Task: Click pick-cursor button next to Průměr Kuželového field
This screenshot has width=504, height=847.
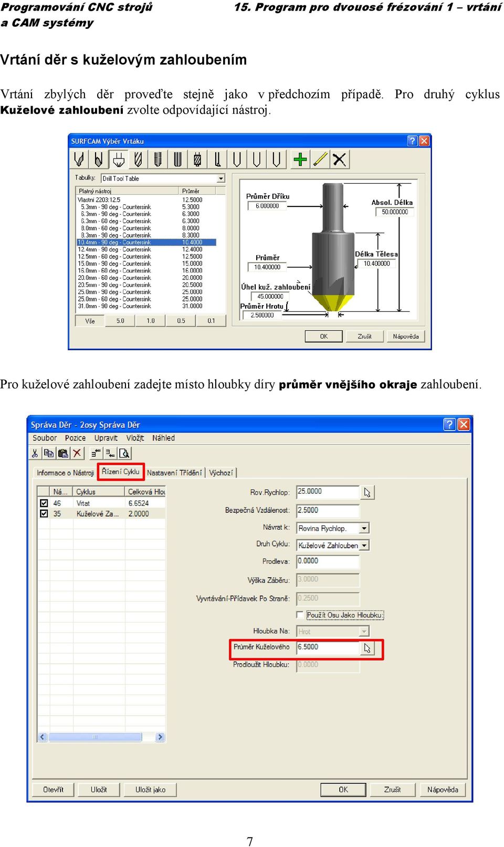Action: click(367, 649)
